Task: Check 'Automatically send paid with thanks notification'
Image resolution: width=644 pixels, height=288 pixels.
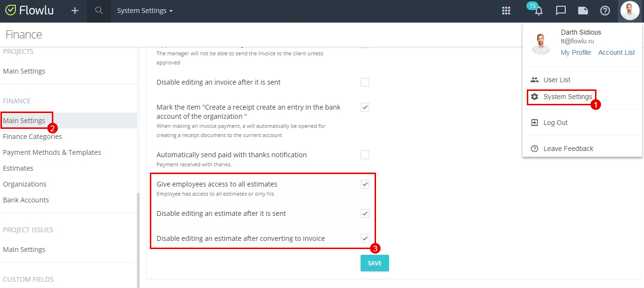Action: [x=365, y=155]
